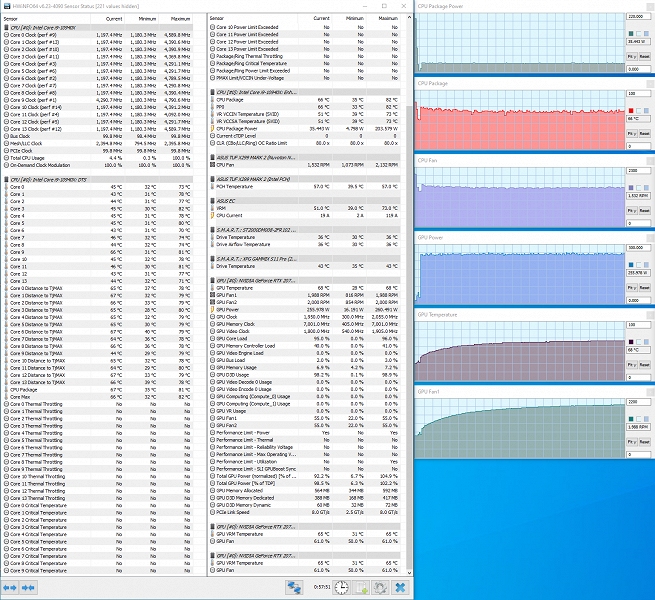Viewport: 655px width, 600px height.
Task: Select the GPU Core Load row
Action: coord(305,339)
